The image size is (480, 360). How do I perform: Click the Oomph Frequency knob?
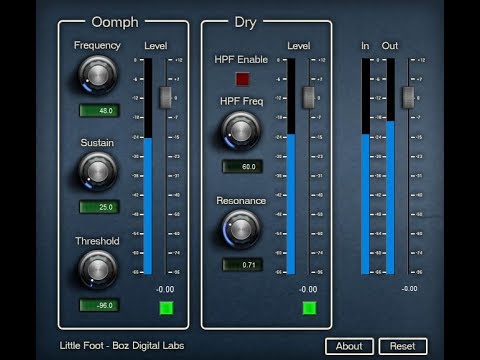coord(98,75)
